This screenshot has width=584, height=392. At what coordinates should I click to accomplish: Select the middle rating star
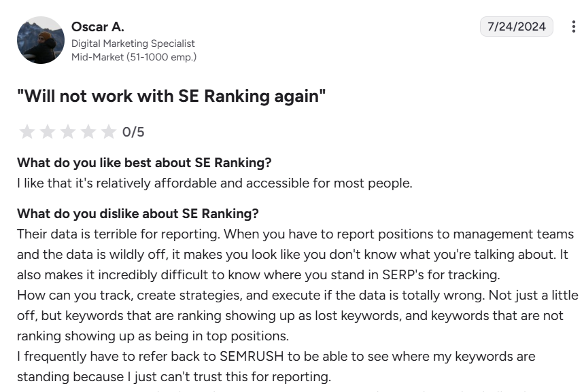pos(67,131)
